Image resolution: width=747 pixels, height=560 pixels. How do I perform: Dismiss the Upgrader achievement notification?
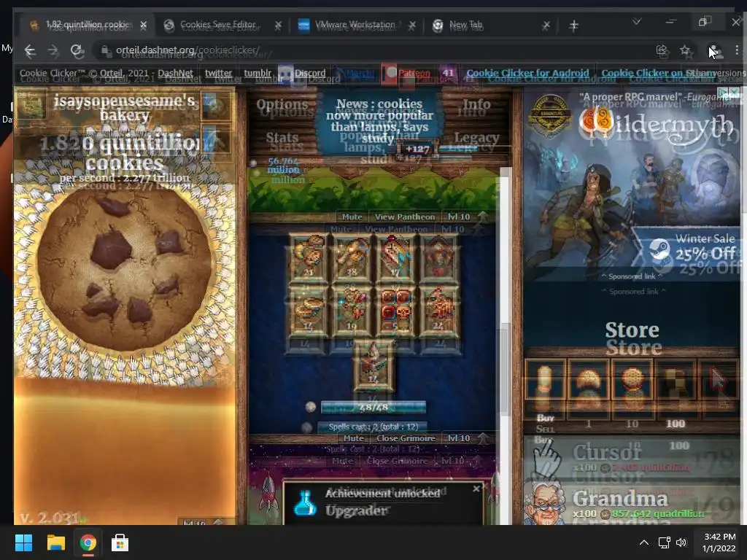tap(476, 489)
